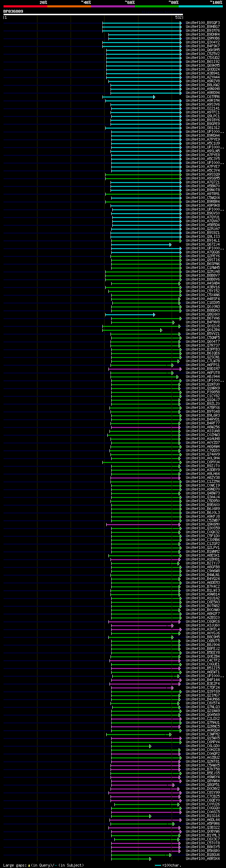Click hit label UniRef100_B4F9K7
226x868 pixels.
(x=203, y=46)
